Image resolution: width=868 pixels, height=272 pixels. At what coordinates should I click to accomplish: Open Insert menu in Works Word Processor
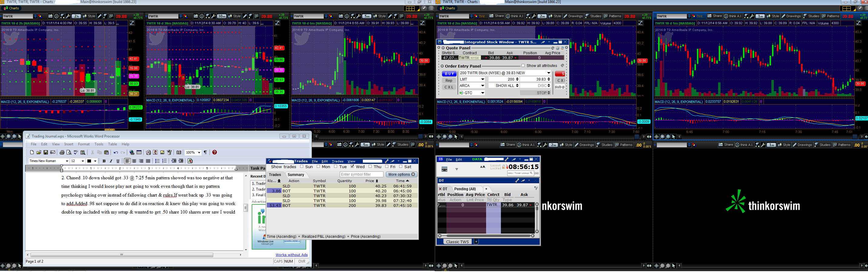pyautogui.click(x=69, y=144)
